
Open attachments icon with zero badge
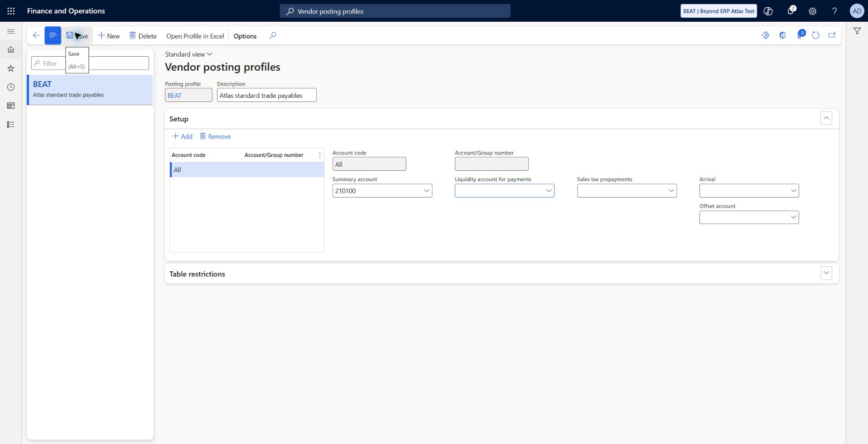(800, 35)
